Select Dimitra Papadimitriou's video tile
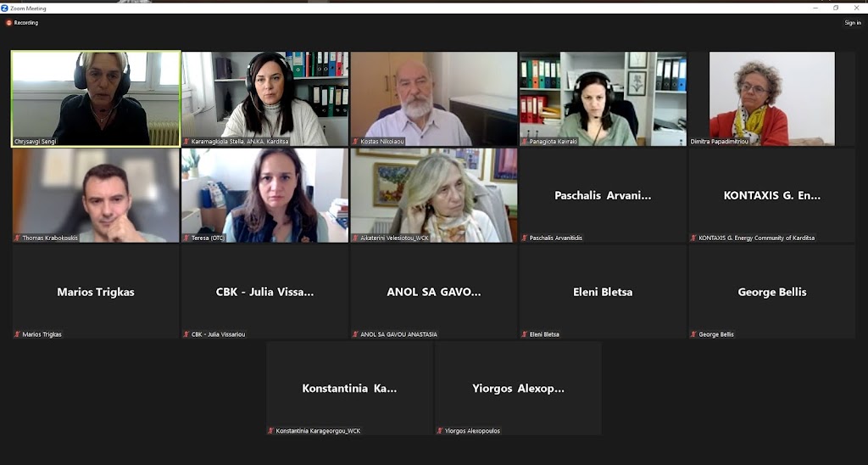This screenshot has height=465, width=868. (x=771, y=98)
